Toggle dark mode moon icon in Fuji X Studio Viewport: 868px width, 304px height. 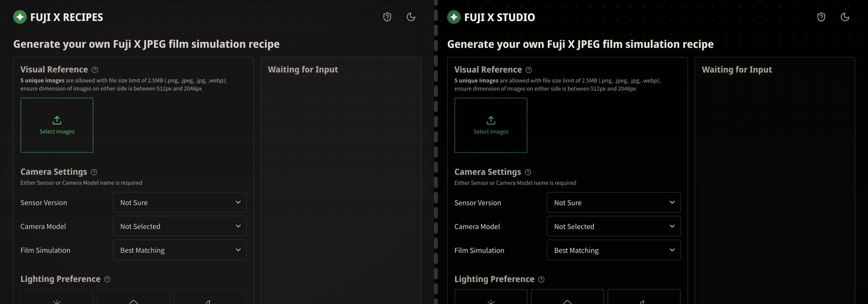(x=845, y=17)
